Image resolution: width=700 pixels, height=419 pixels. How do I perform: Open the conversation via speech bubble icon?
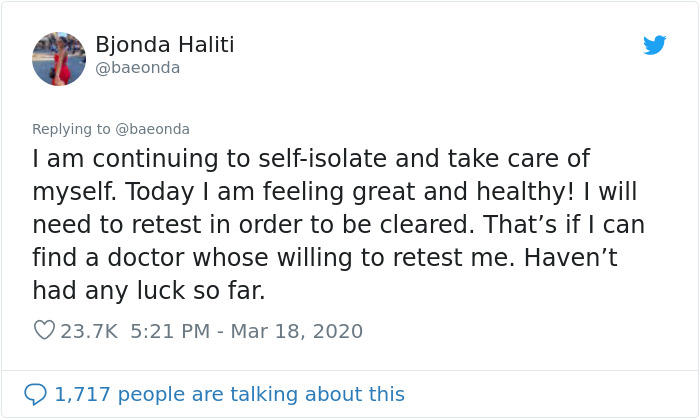tap(35, 394)
